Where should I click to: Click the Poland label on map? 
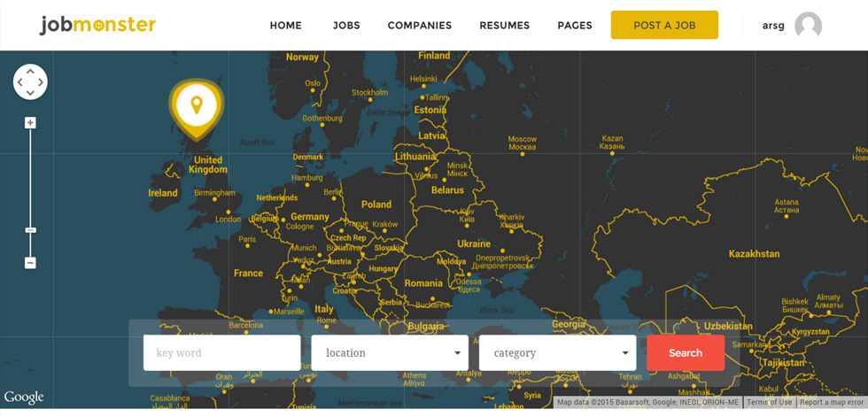376,205
